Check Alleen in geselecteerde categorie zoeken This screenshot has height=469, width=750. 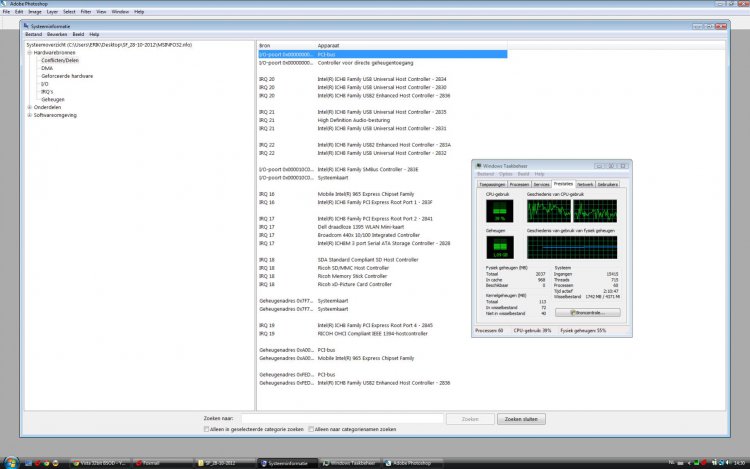coord(207,429)
